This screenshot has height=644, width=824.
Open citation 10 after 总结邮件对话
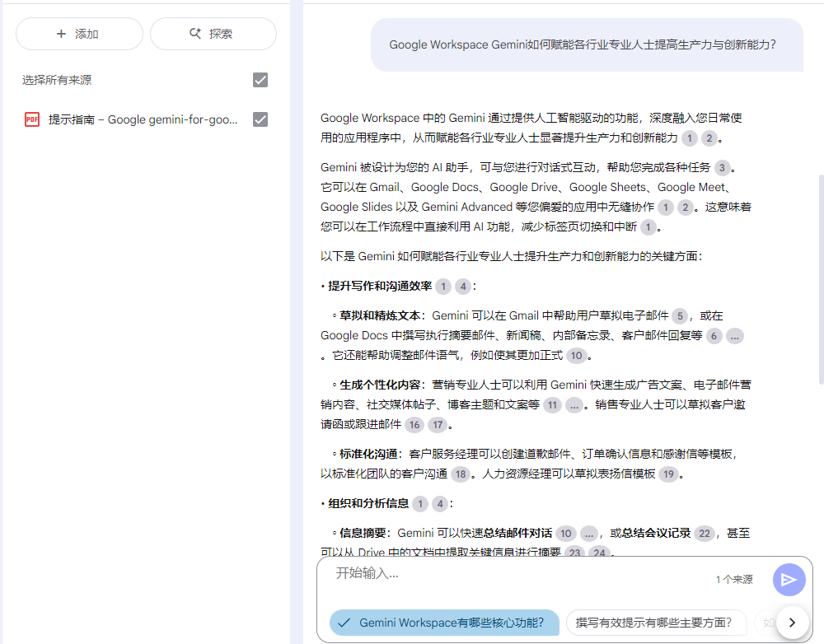coord(566,534)
